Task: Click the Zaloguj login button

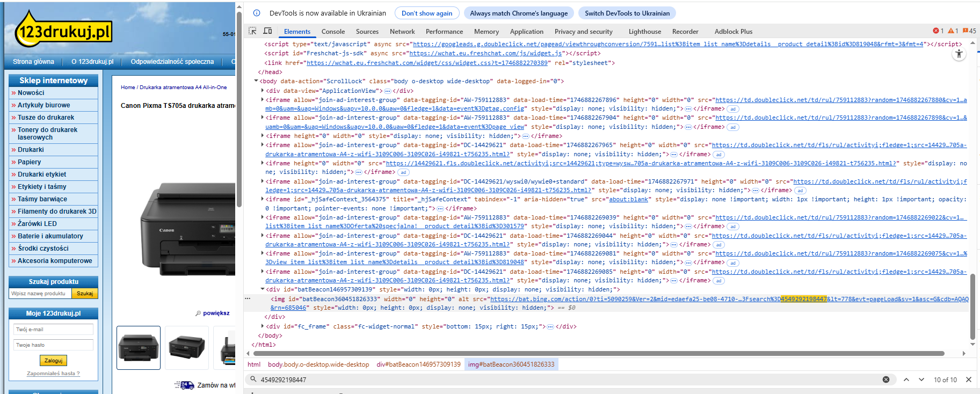Action: point(53,361)
